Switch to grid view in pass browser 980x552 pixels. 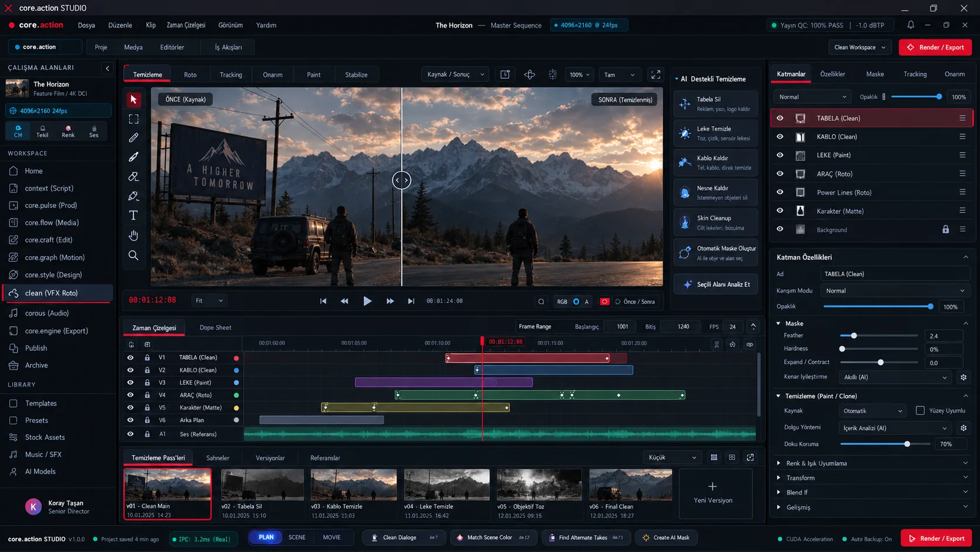tap(714, 458)
